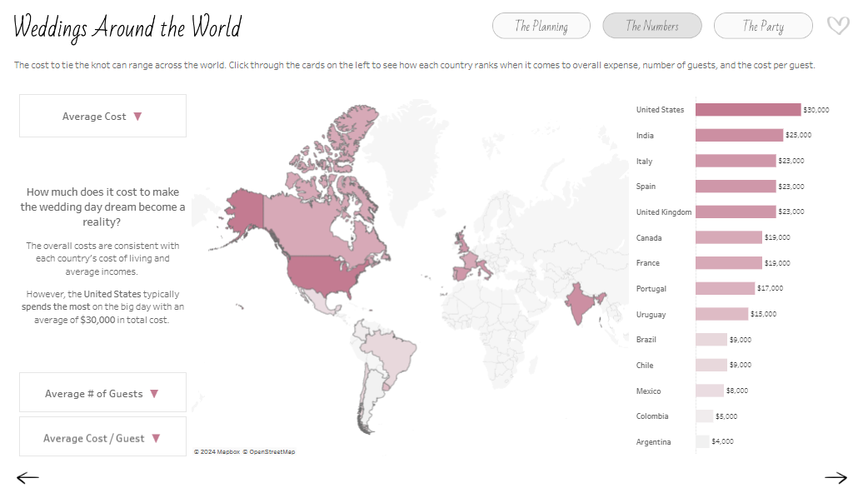This screenshot has height=493, width=868.
Task: Click the heart icon at top right
Action: [x=838, y=26]
